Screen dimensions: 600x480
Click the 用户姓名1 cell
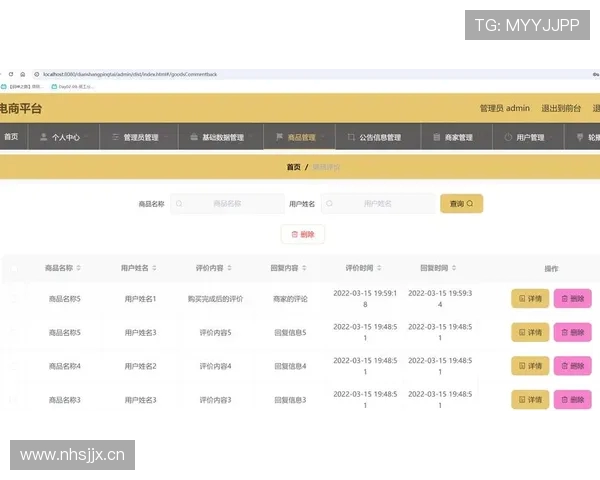coord(140,299)
